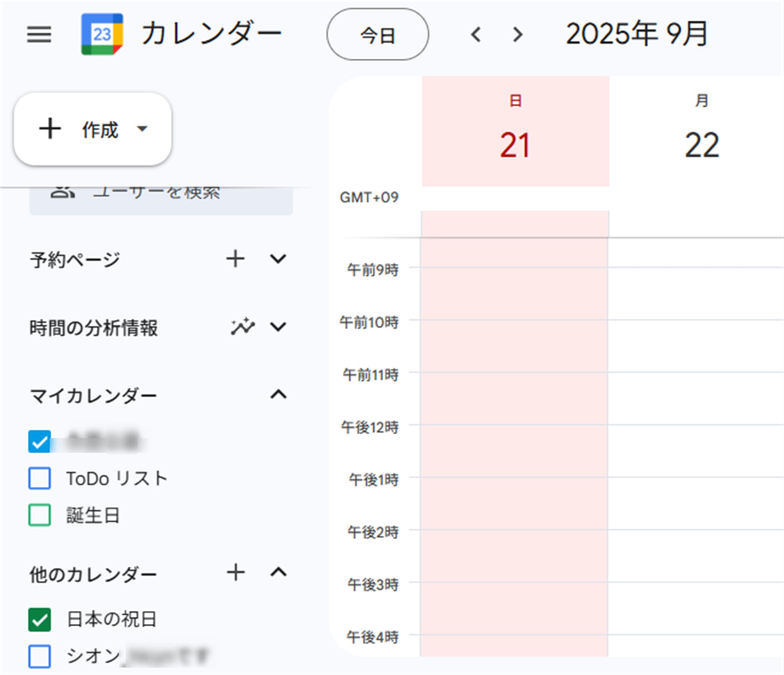Expand the 時間の分析情報 section chevron
Viewport: 784px width, 675px height.
click(278, 327)
